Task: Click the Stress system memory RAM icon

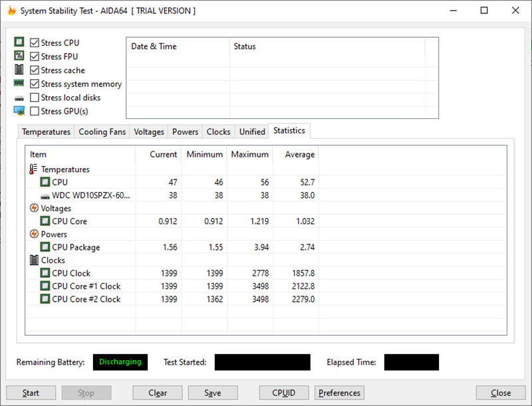Action: pyautogui.click(x=19, y=82)
